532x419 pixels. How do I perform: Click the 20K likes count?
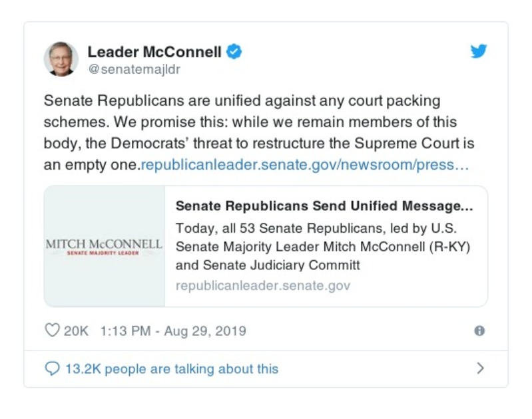pos(75,331)
